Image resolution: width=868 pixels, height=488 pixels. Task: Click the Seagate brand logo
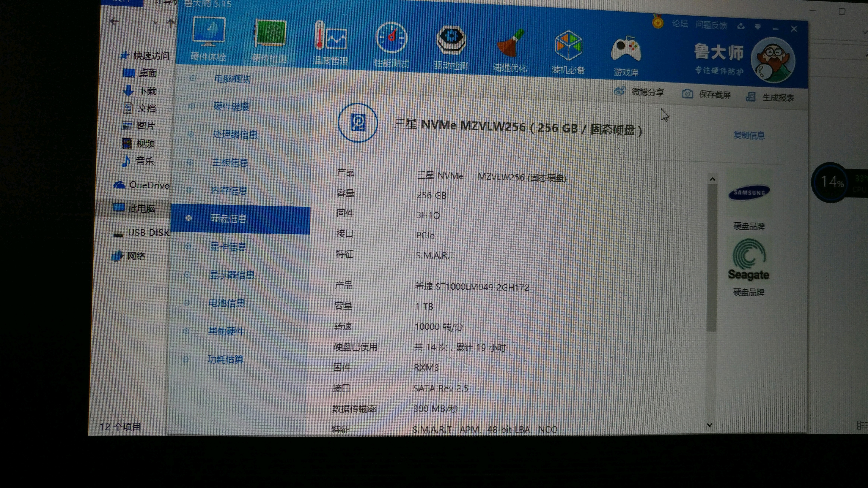click(749, 260)
